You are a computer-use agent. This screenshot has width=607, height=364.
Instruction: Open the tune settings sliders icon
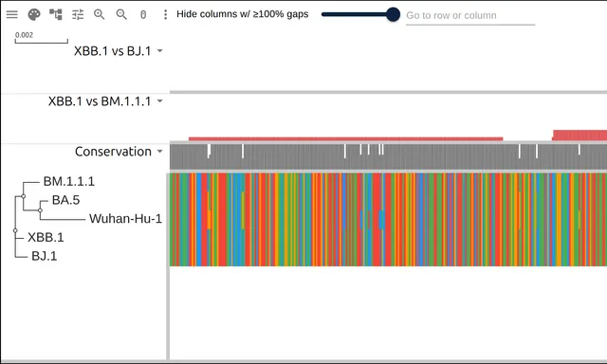[x=78, y=15]
